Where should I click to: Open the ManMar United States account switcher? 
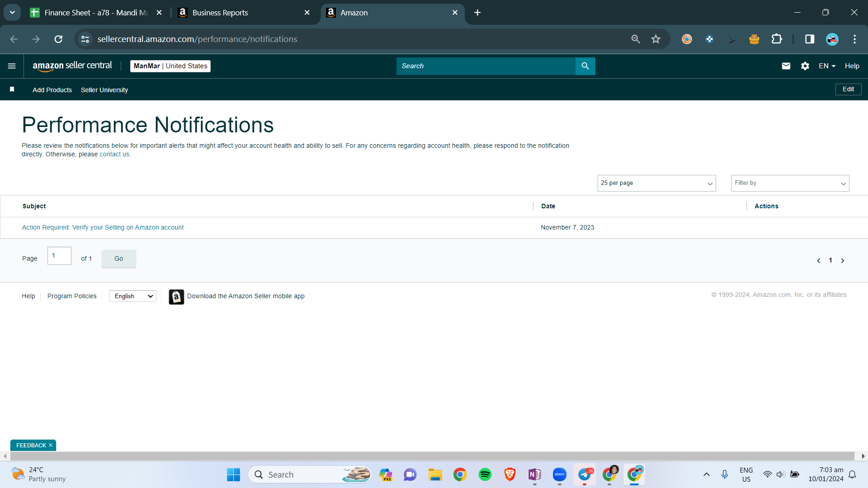tap(170, 66)
